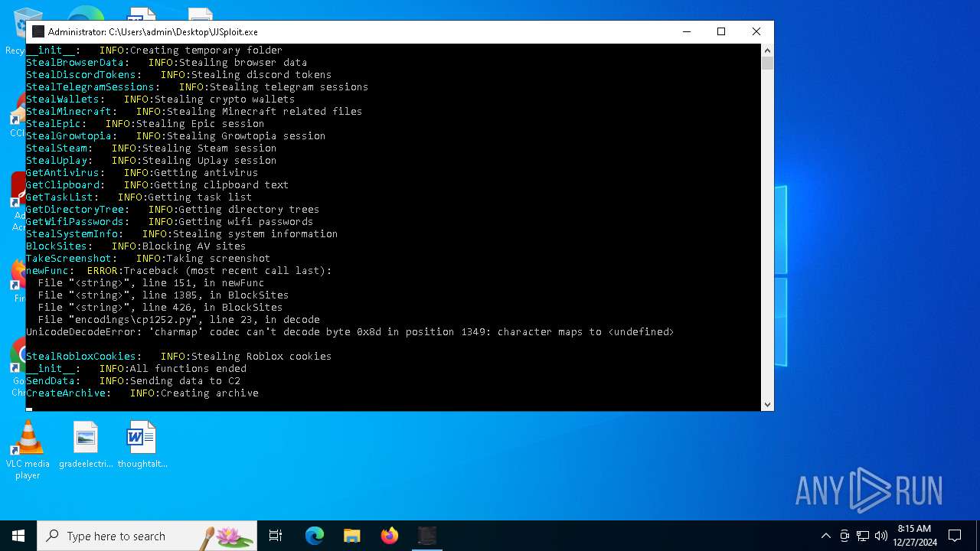Click the 'GetWifiPasswords:' log line

click(169, 222)
